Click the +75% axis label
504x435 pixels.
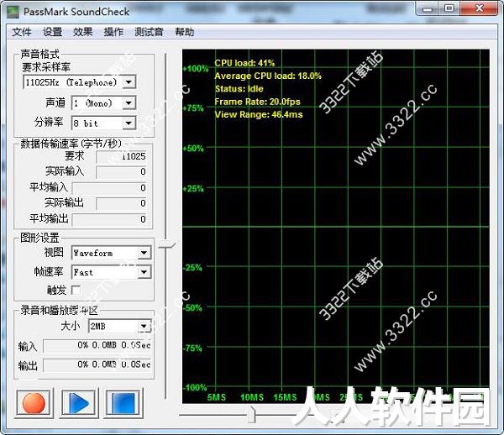point(193,108)
